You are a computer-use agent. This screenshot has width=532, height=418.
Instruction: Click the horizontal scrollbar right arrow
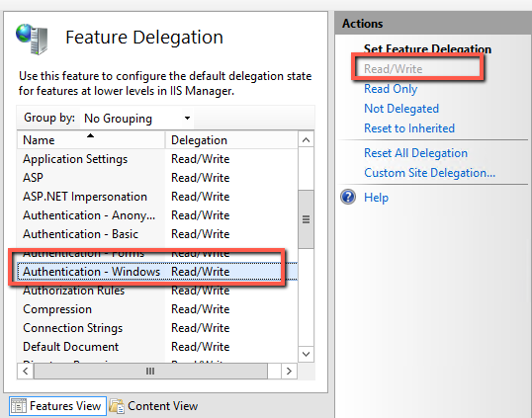289,372
